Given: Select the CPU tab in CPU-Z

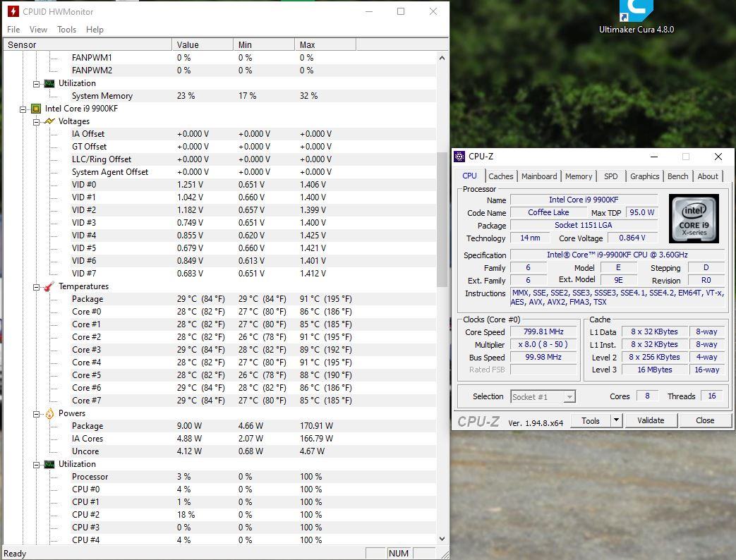Looking at the screenshot, I should [x=470, y=176].
